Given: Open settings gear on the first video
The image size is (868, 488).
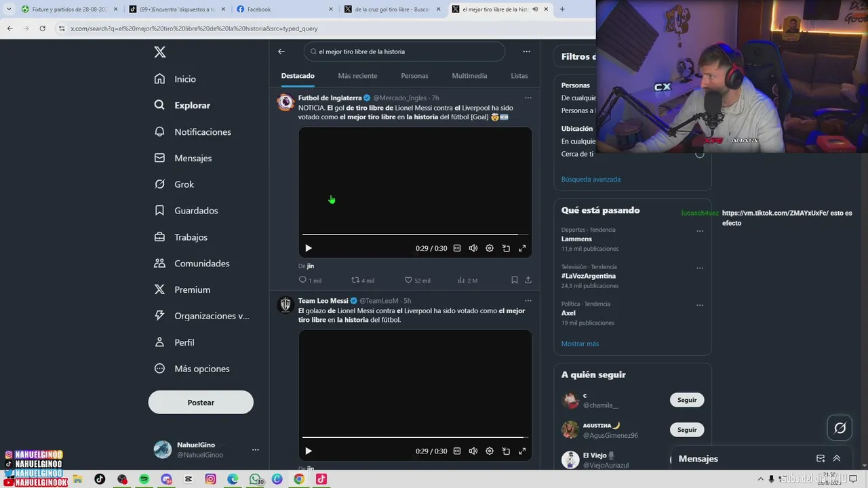Looking at the screenshot, I should pyautogui.click(x=490, y=248).
